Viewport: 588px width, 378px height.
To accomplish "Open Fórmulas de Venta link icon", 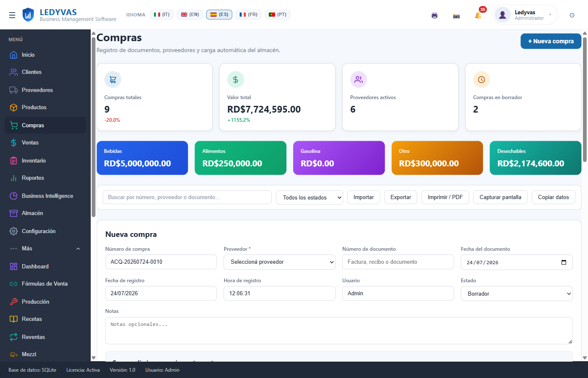I will 13,283.
